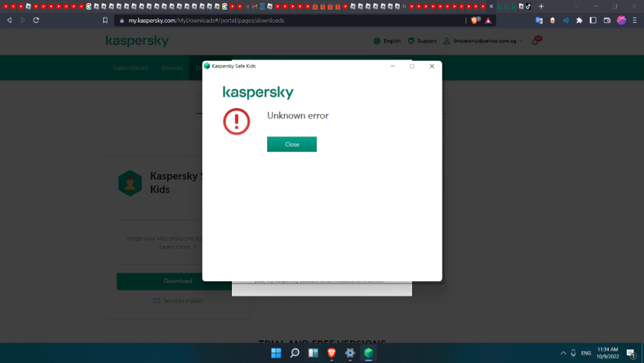Switch to Kaspersky Safe Kids taskbar icon
644x363 pixels.
[368, 353]
